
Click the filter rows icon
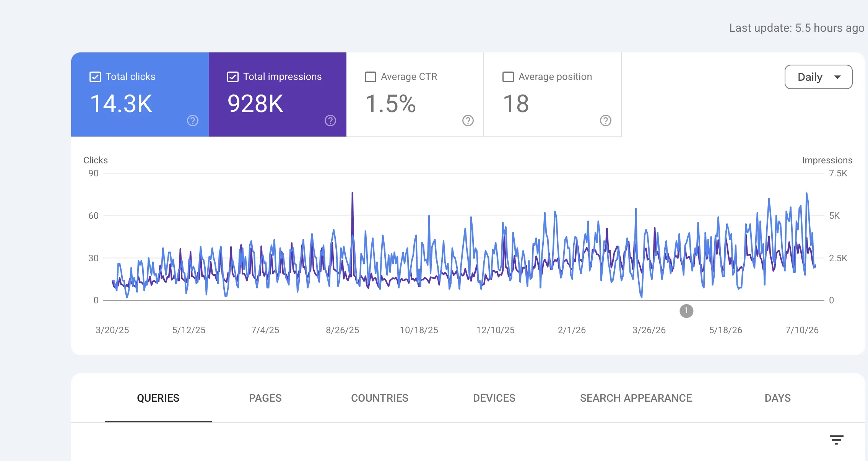pos(837,440)
